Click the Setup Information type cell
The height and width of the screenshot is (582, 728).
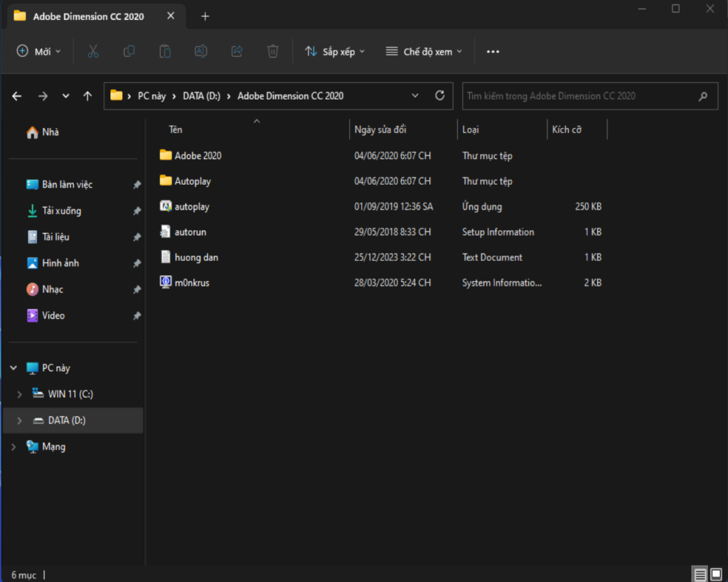tap(498, 232)
